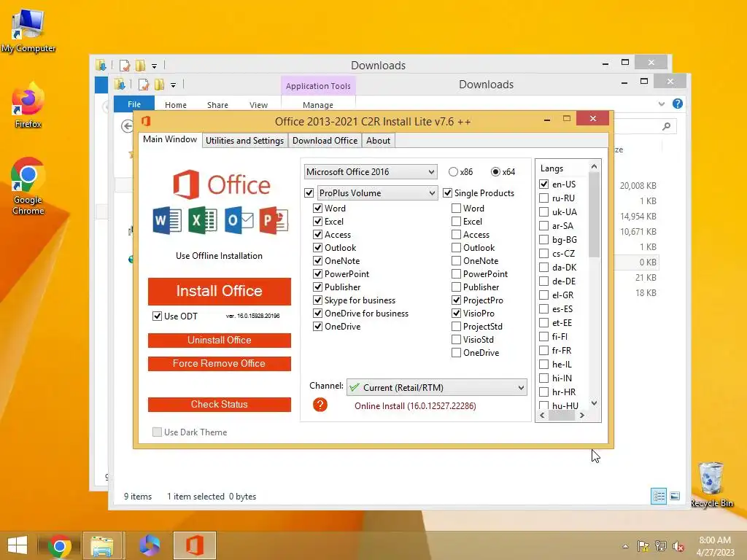747x560 pixels.
Task: Click the Langs list scroll down arrow
Action: click(594, 402)
